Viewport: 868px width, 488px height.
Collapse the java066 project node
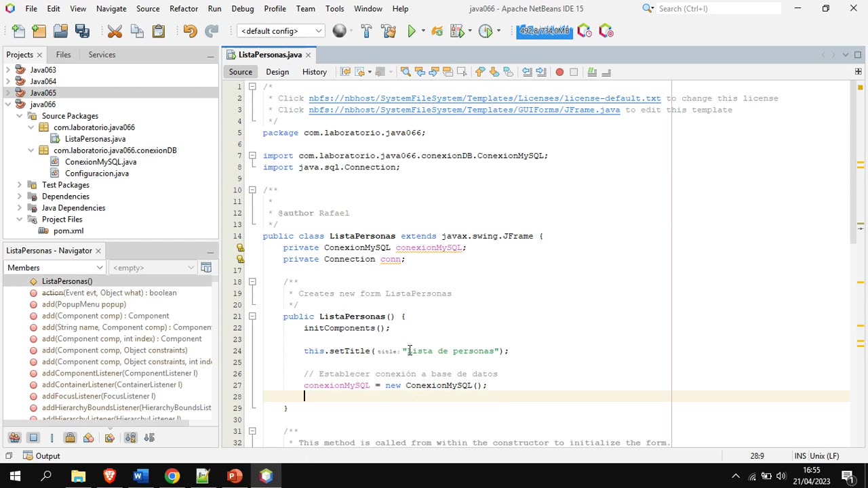pos(8,104)
